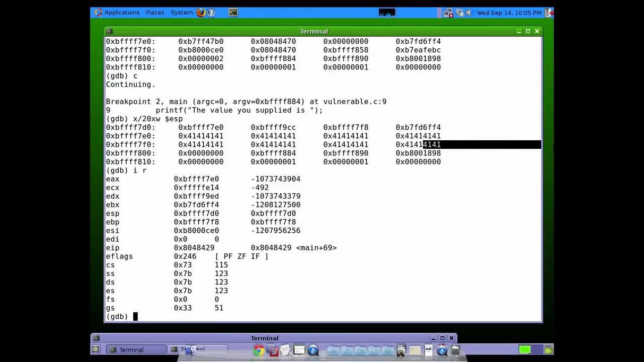Open Google Chrome from the dock
Image resolution: width=644 pixels, height=362 pixels.
point(259,350)
